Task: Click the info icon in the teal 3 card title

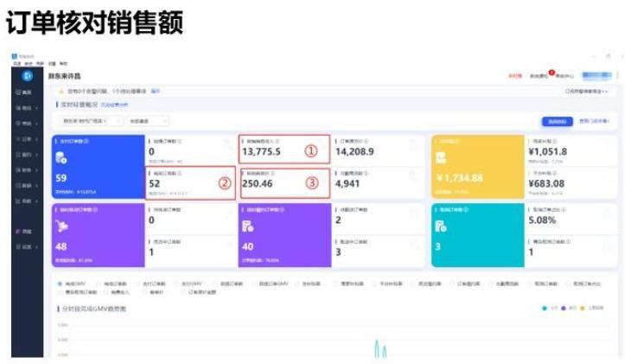Action: click(x=466, y=210)
